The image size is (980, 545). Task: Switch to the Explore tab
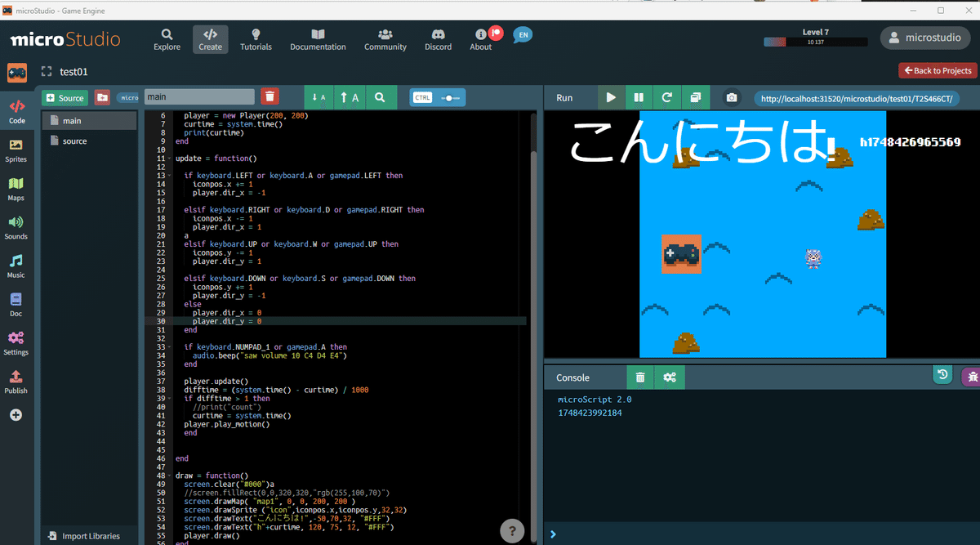pyautogui.click(x=167, y=38)
